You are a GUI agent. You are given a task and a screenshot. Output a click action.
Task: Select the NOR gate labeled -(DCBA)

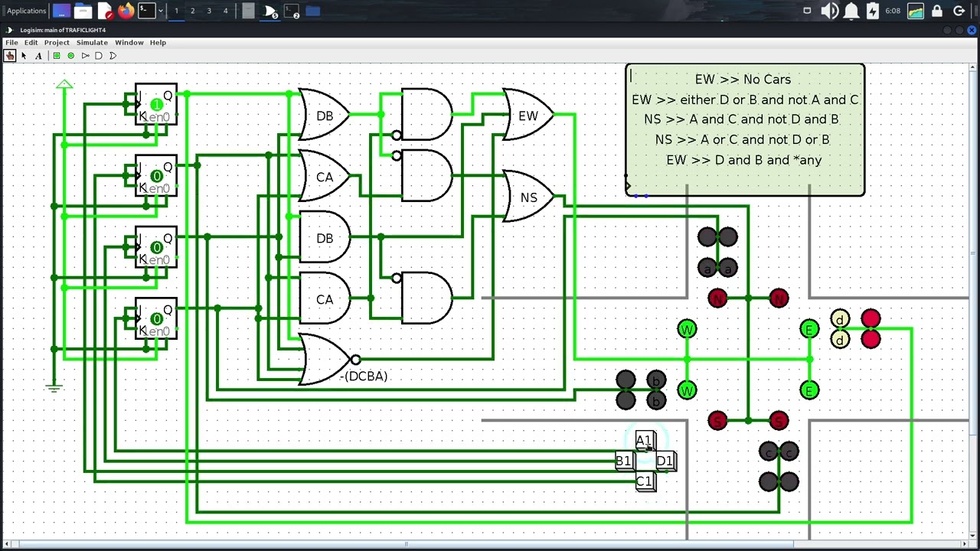329,359
